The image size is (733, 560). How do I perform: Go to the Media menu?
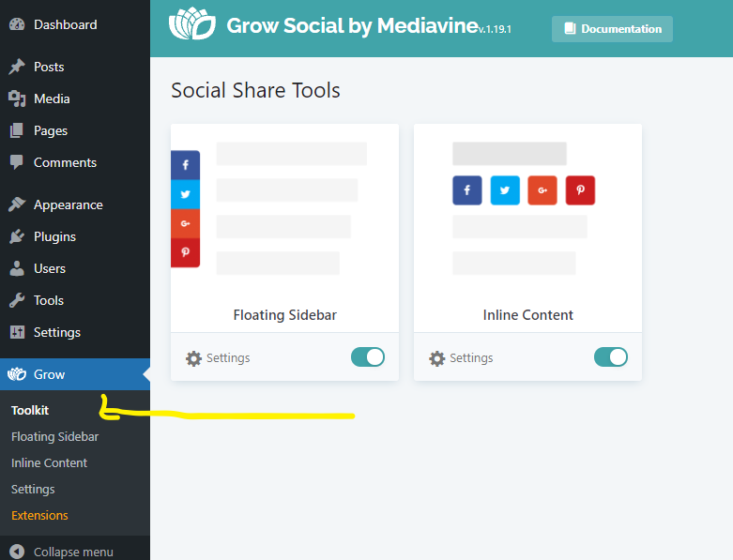click(x=75, y=98)
